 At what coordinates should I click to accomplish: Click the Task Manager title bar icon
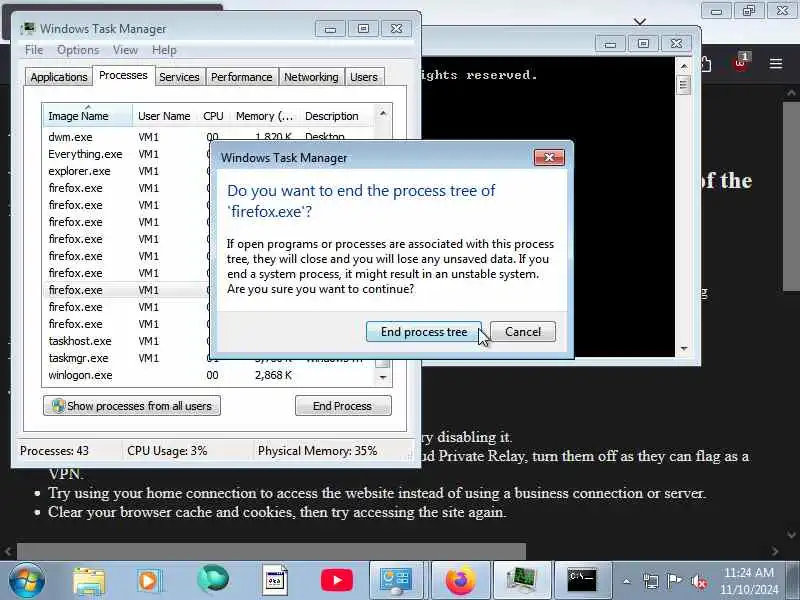click(28, 28)
